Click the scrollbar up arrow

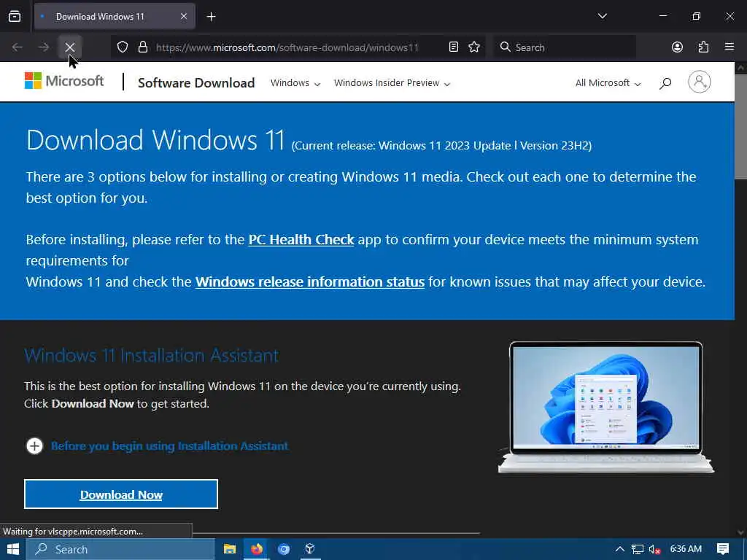point(740,68)
